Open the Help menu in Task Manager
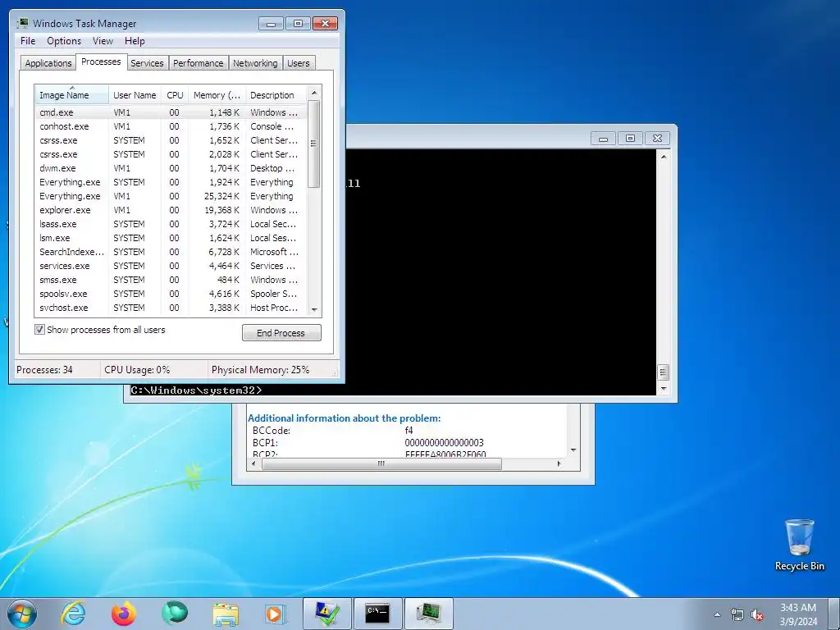This screenshot has height=630, width=840. click(x=135, y=41)
